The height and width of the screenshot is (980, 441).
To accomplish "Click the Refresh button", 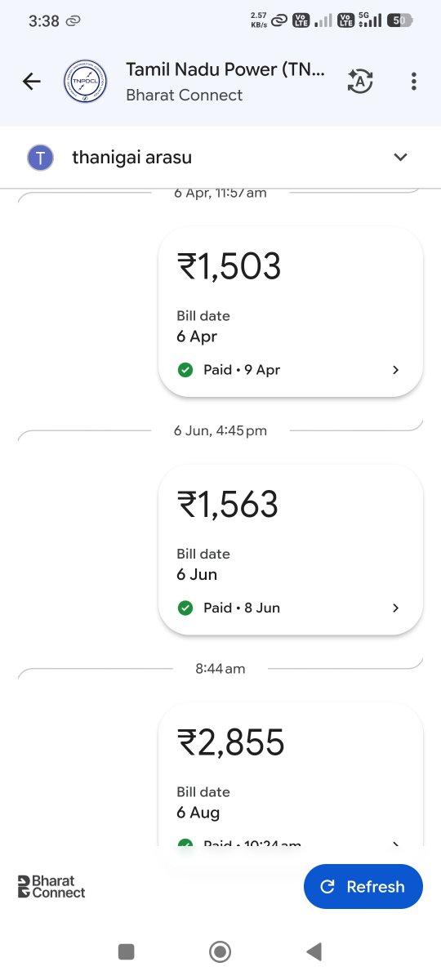I will click(x=363, y=887).
